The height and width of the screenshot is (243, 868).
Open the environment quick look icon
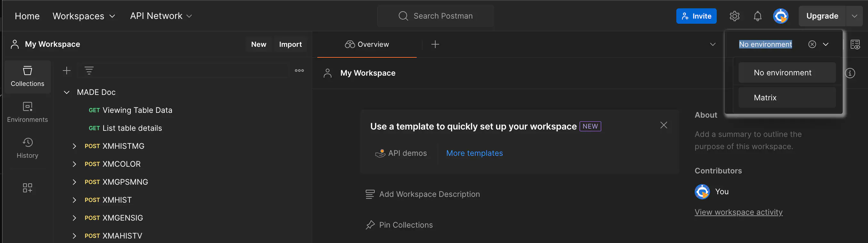(x=855, y=44)
